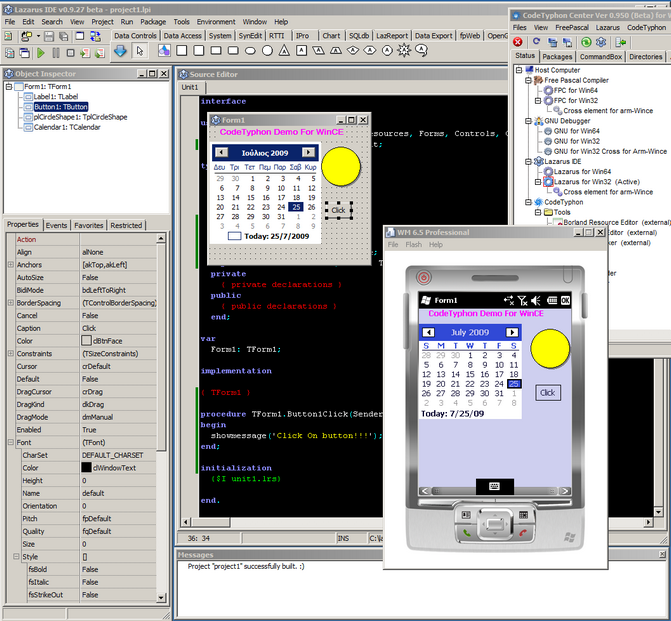Collapse the Lazarus IDE tree node
The height and width of the screenshot is (621, 671).
(x=528, y=161)
